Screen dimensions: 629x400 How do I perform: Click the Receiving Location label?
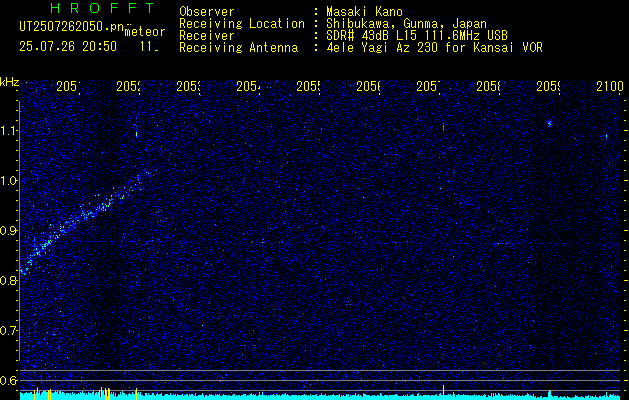pos(242,24)
